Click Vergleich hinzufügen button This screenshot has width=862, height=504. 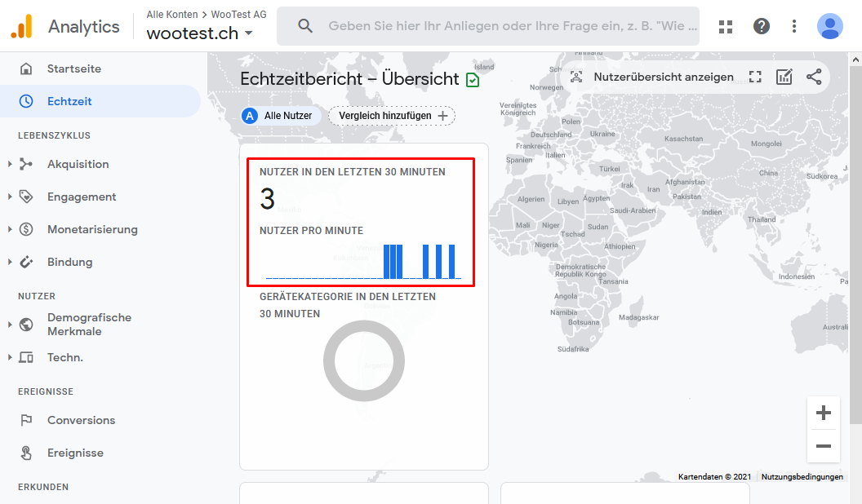pos(392,116)
